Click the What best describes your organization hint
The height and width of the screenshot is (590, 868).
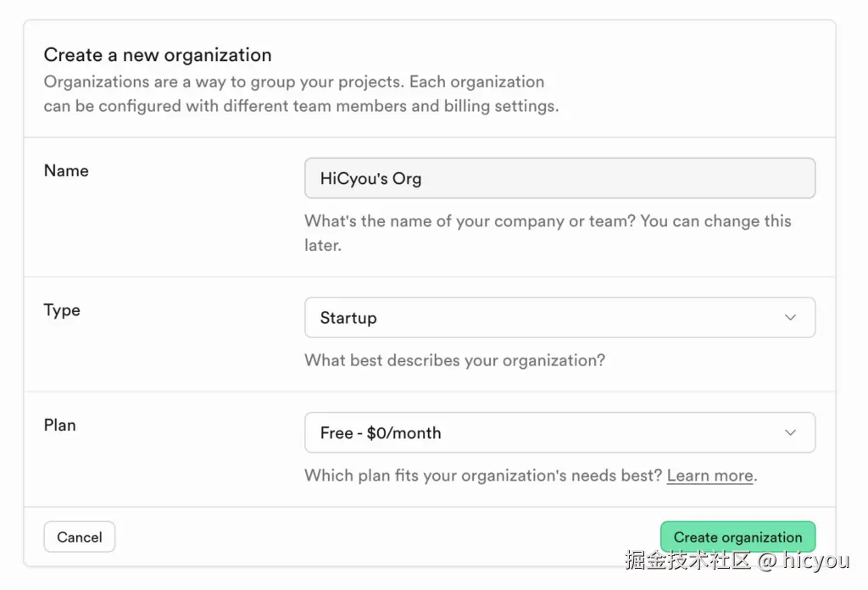click(x=454, y=360)
